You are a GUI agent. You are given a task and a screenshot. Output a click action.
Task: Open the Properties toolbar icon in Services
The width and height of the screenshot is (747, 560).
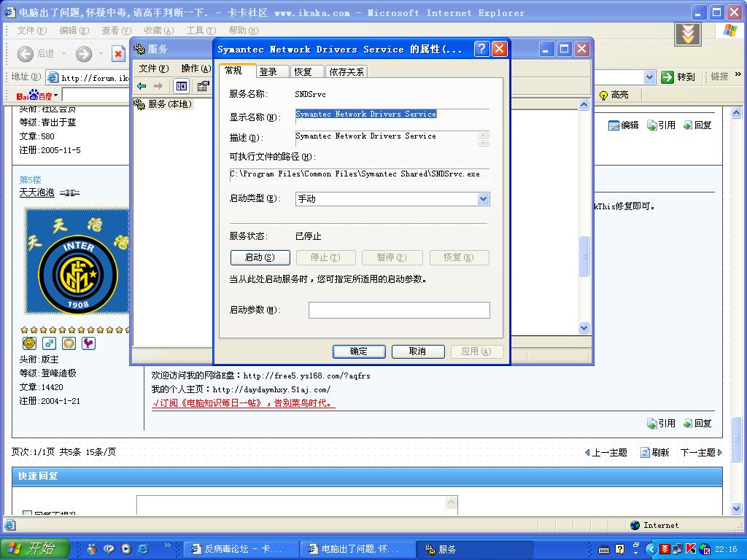coord(204,86)
